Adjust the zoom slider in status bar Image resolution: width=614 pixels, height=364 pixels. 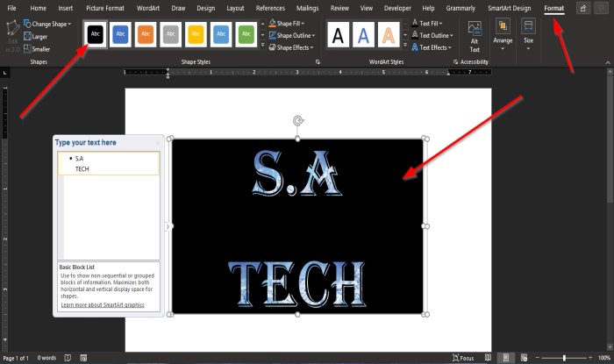pos(564,358)
